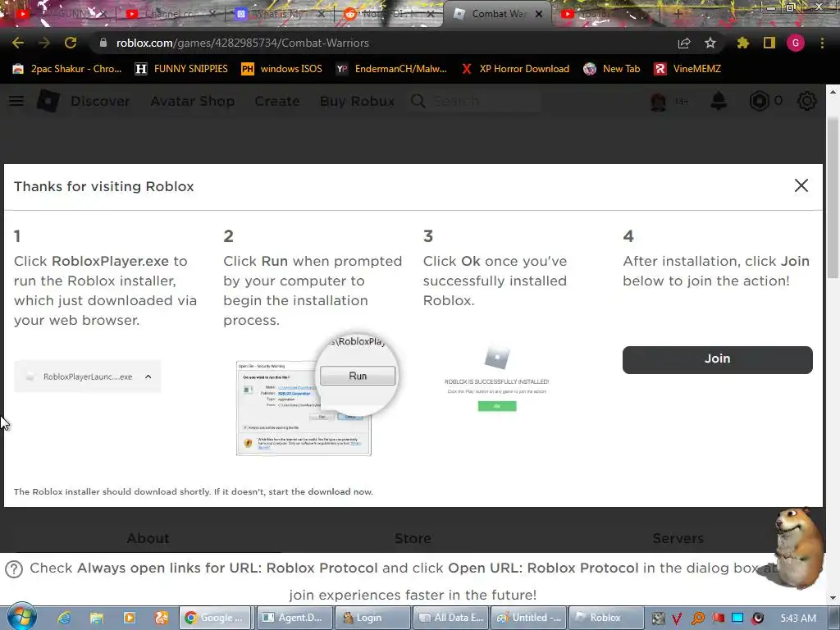Open the Chrome extensions puzzle icon
This screenshot has width=840, height=630.
[743, 43]
